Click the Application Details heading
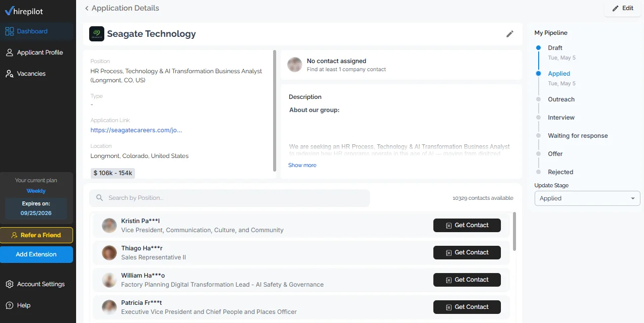This screenshot has width=644, height=323. (x=125, y=8)
